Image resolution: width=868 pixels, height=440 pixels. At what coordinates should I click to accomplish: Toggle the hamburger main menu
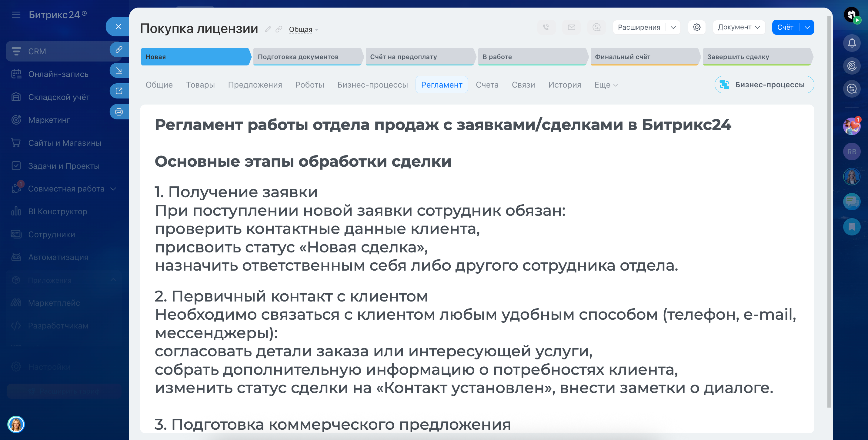pos(16,15)
